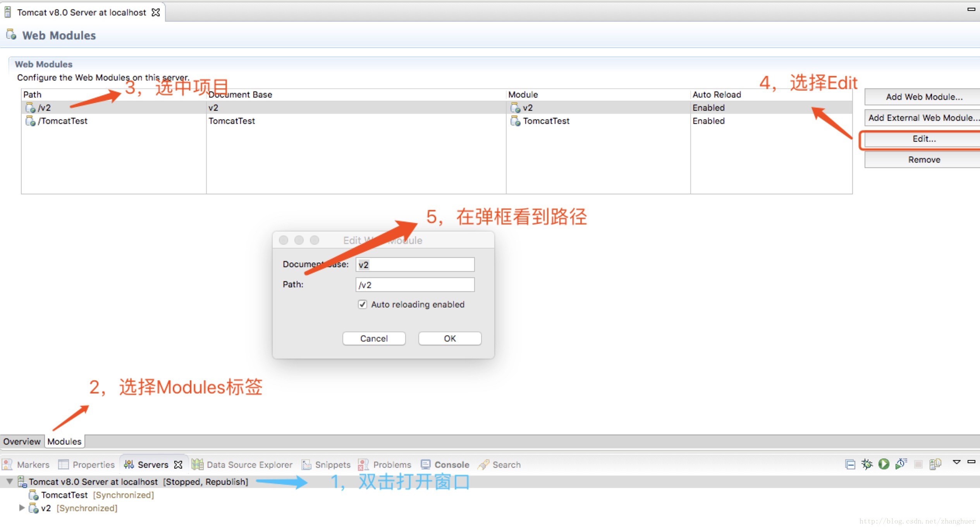Minimize the Servers view panel
This screenshot has width=980, height=529.
tap(971, 461)
